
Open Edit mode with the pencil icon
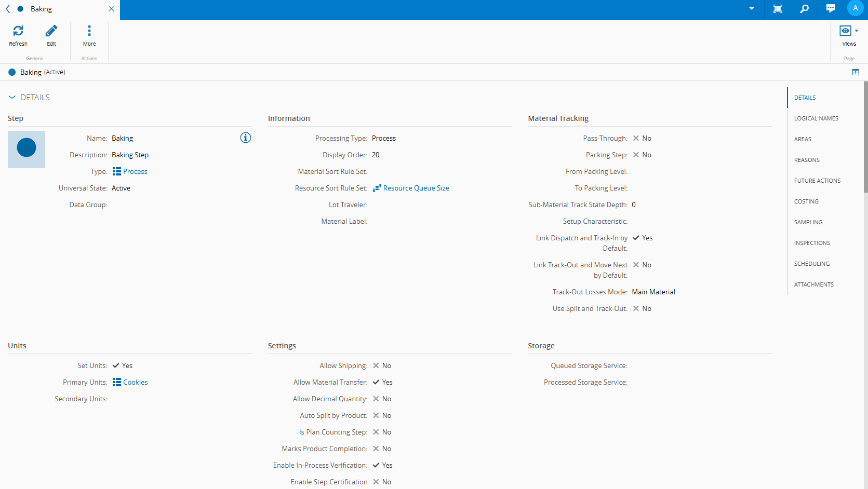tap(51, 31)
